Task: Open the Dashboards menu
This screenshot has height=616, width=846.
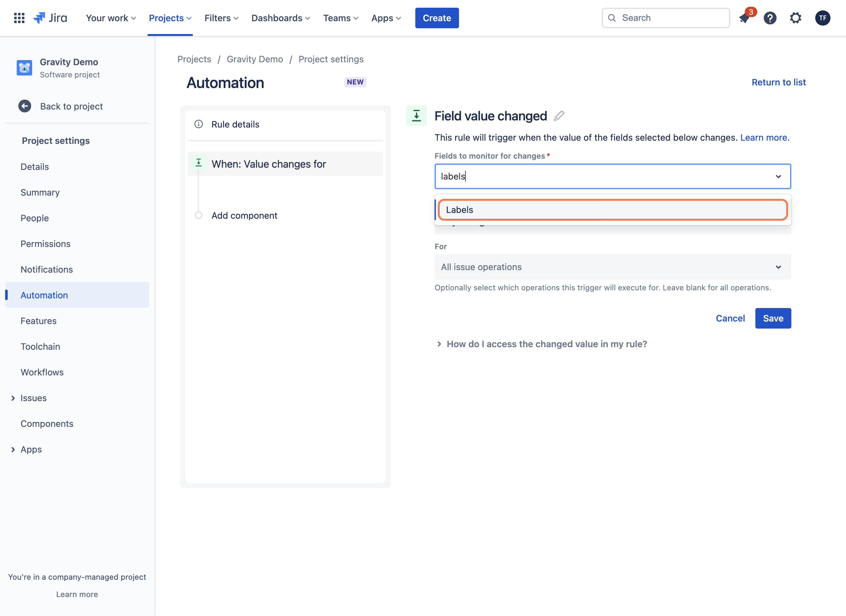Action: pyautogui.click(x=281, y=18)
